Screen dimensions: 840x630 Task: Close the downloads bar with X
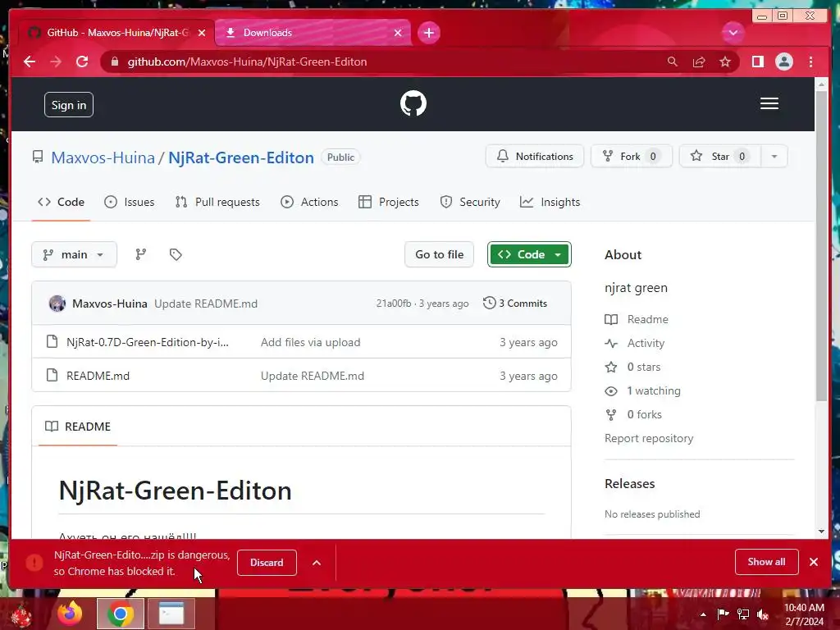click(x=814, y=562)
